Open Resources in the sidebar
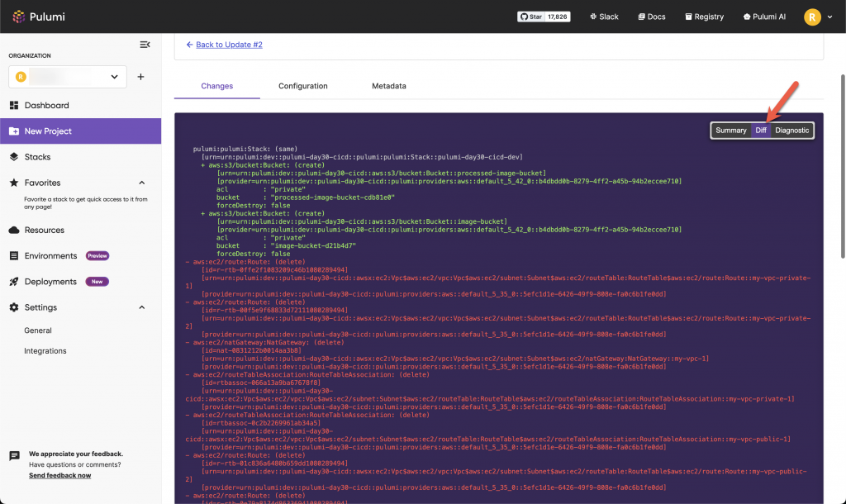The width and height of the screenshot is (846, 504). [x=45, y=230]
